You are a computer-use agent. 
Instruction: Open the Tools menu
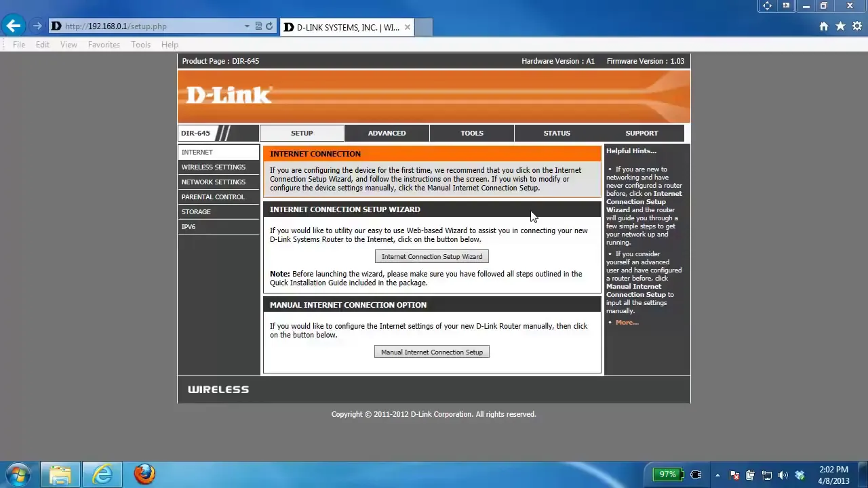141,45
